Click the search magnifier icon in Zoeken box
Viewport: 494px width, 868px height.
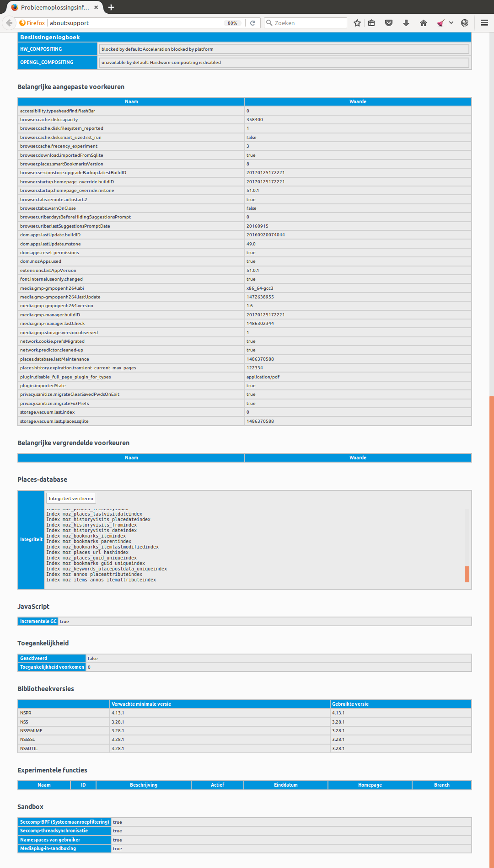[x=269, y=23]
